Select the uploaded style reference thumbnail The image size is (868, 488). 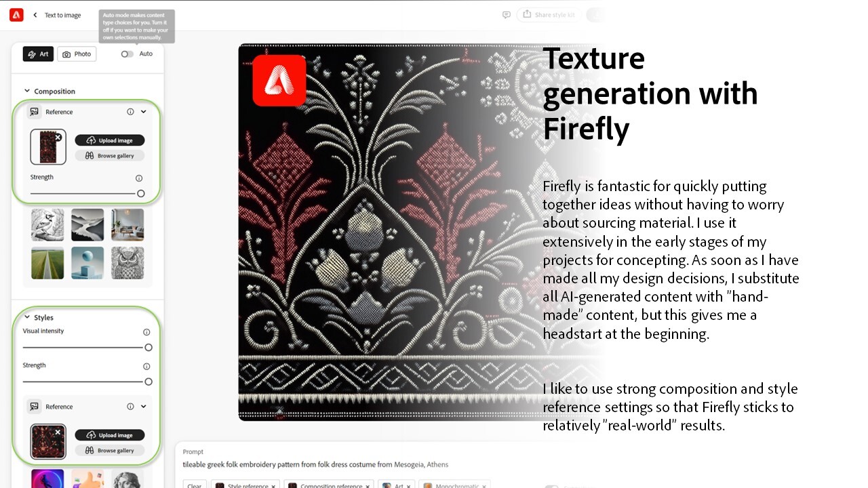pyautogui.click(x=48, y=442)
